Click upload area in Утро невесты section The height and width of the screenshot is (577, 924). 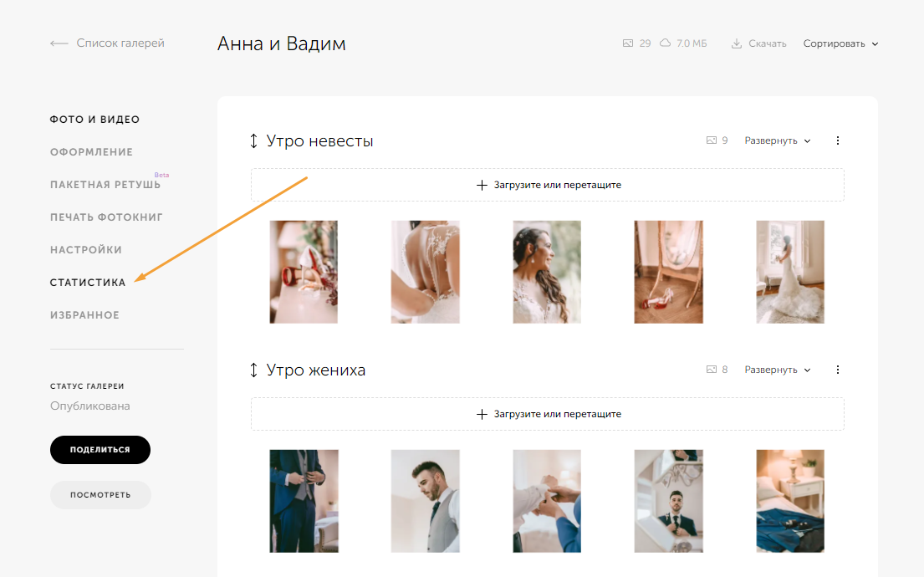[x=548, y=185]
